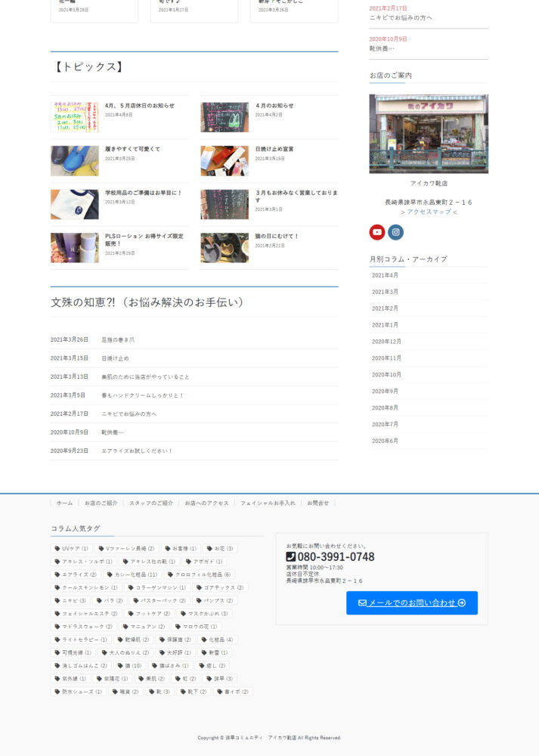Open the 2021年3月 monthly archive

click(385, 292)
